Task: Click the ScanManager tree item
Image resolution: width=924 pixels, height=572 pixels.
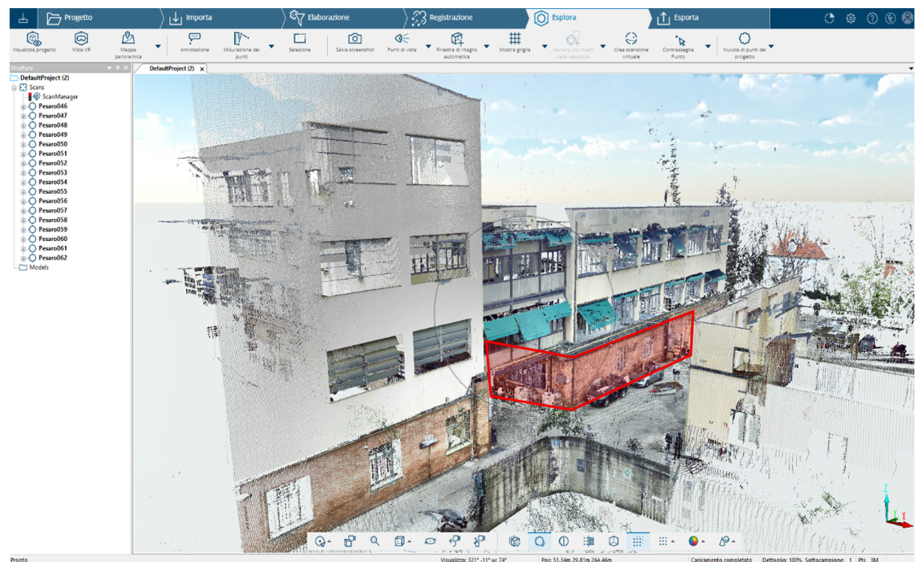Action: click(x=60, y=96)
